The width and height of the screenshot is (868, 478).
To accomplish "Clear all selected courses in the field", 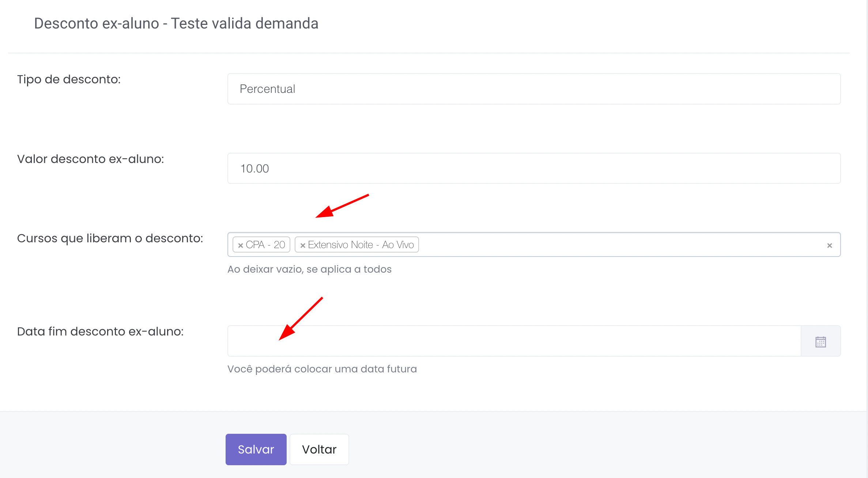I will (829, 246).
